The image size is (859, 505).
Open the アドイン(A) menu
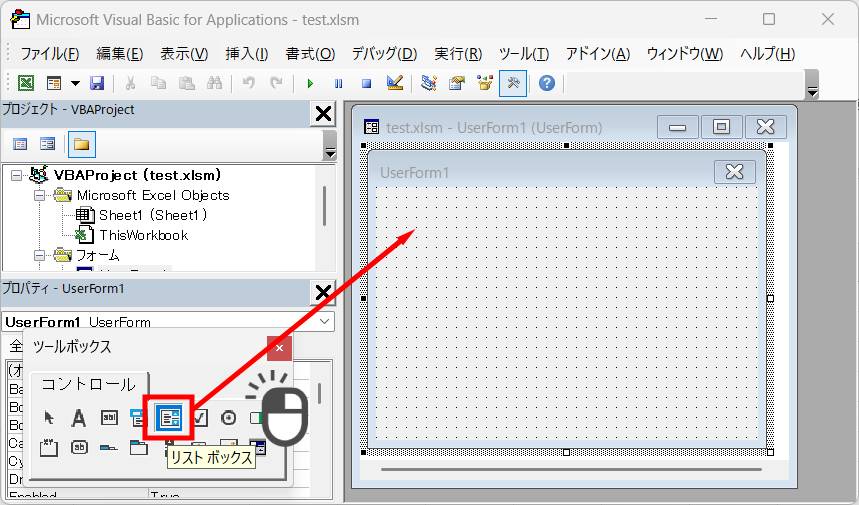click(598, 54)
